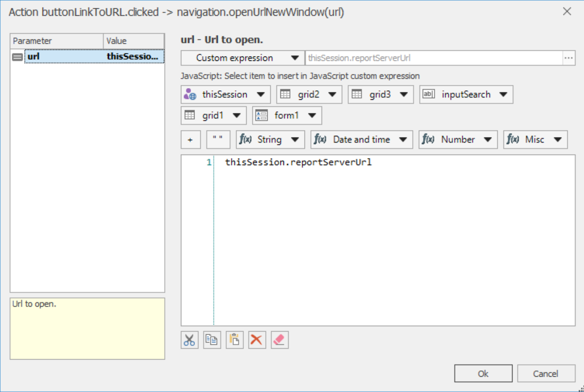Insert a plus operator with + button
This screenshot has width=584, height=392.
pos(190,140)
